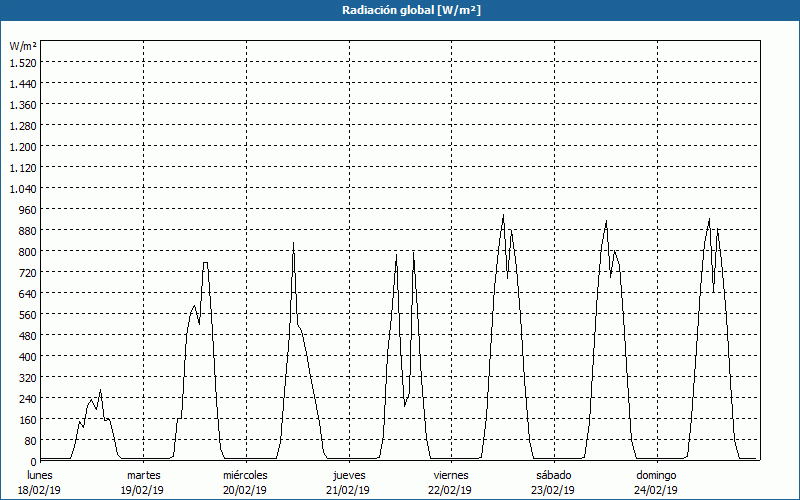Screen dimensions: 800x500
Task: Click the 'jueves' day label
Action: tap(349, 475)
